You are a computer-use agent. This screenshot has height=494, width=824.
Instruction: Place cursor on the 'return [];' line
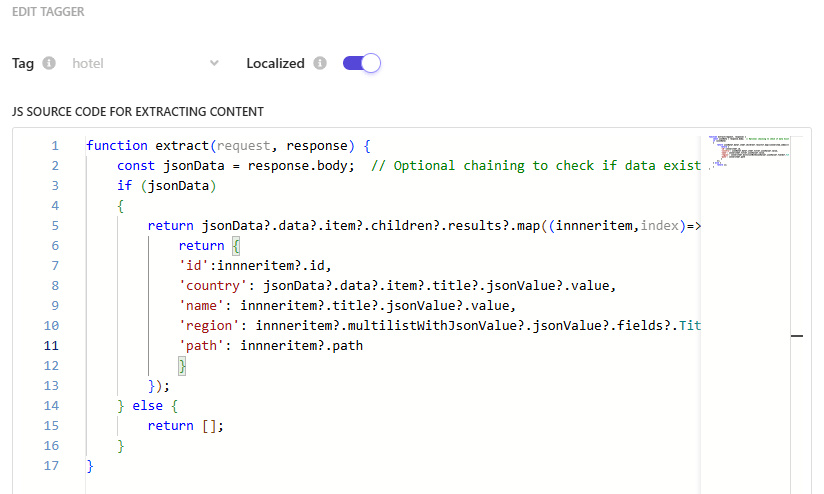click(x=185, y=425)
